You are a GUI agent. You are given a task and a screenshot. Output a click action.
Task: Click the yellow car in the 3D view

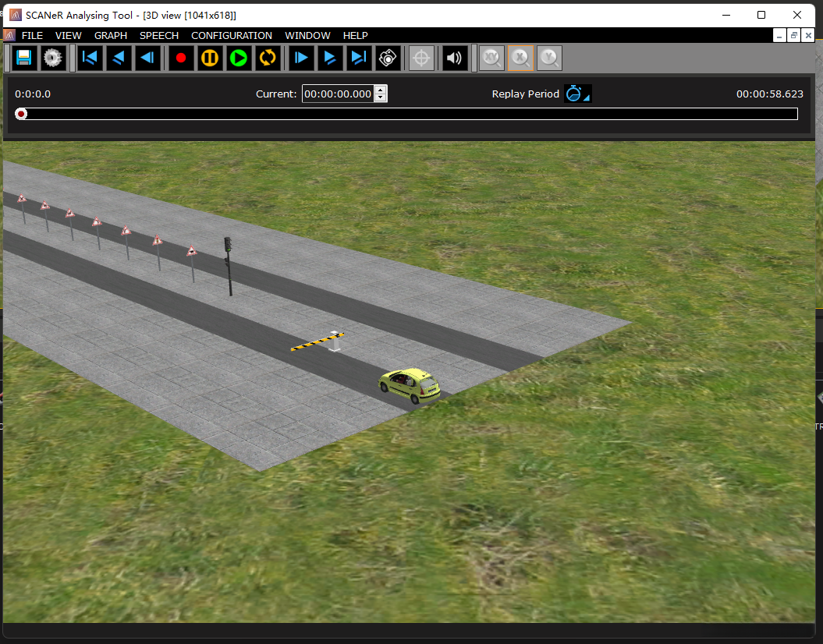click(x=410, y=385)
